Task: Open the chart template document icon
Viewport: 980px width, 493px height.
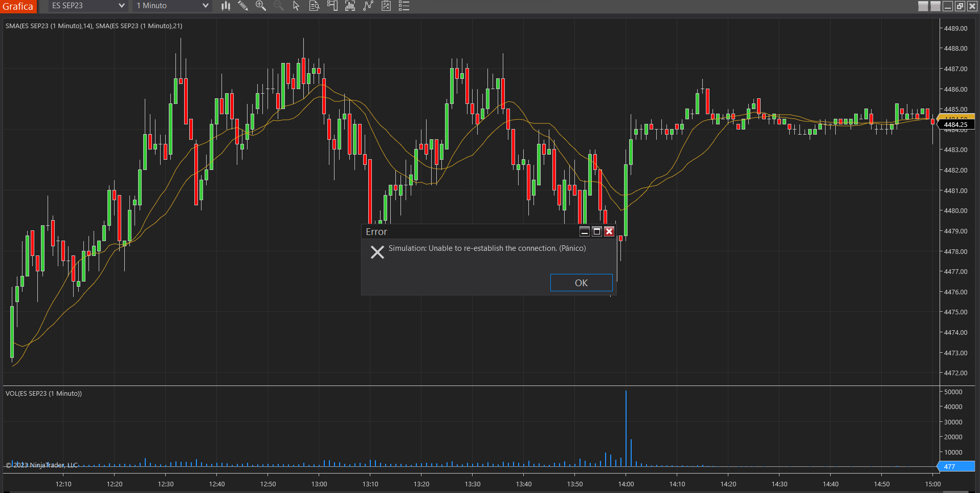Action: (x=386, y=6)
